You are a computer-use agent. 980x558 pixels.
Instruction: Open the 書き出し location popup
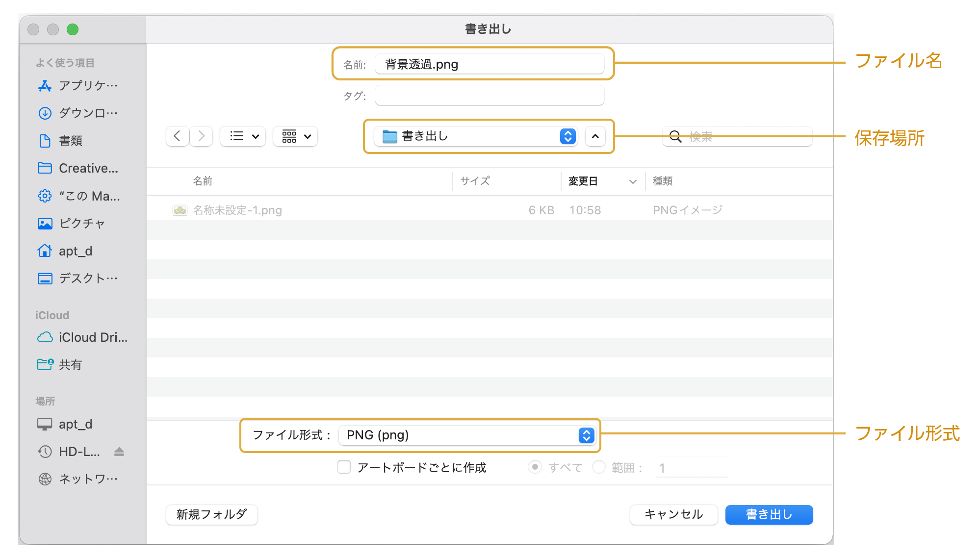(x=476, y=136)
